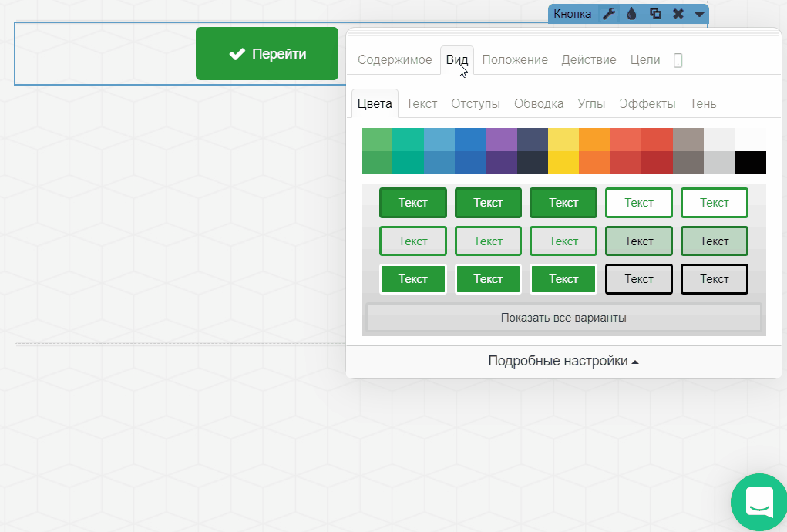Viewport: 787px width, 532px height.
Task: Pick the black color swatch
Action: [x=750, y=163]
